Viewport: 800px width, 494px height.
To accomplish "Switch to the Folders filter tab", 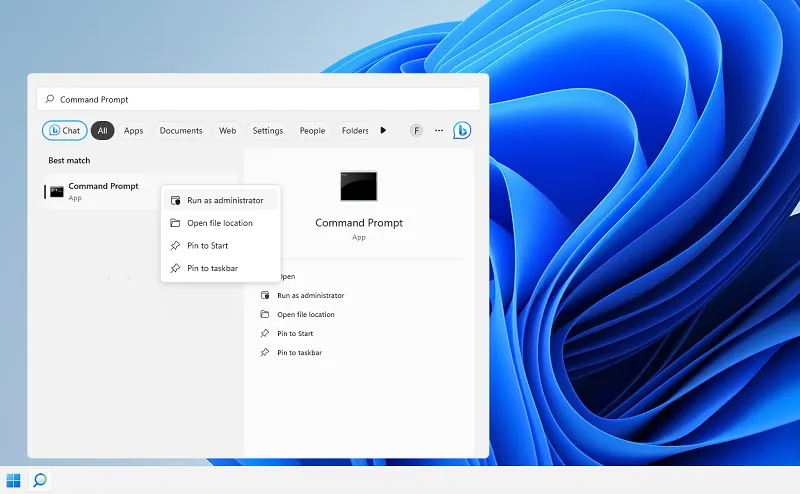I will [x=355, y=131].
